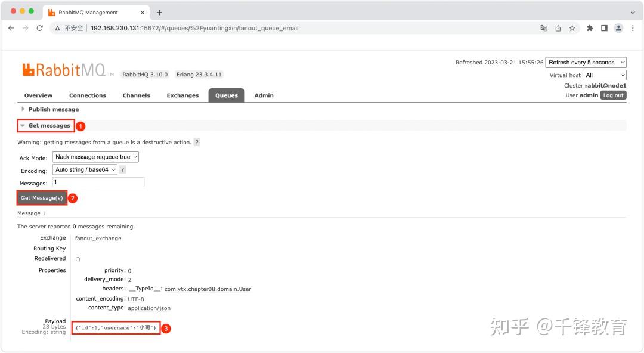Open the Ack Mode dropdown
The height and width of the screenshot is (353, 644).
[x=95, y=156]
